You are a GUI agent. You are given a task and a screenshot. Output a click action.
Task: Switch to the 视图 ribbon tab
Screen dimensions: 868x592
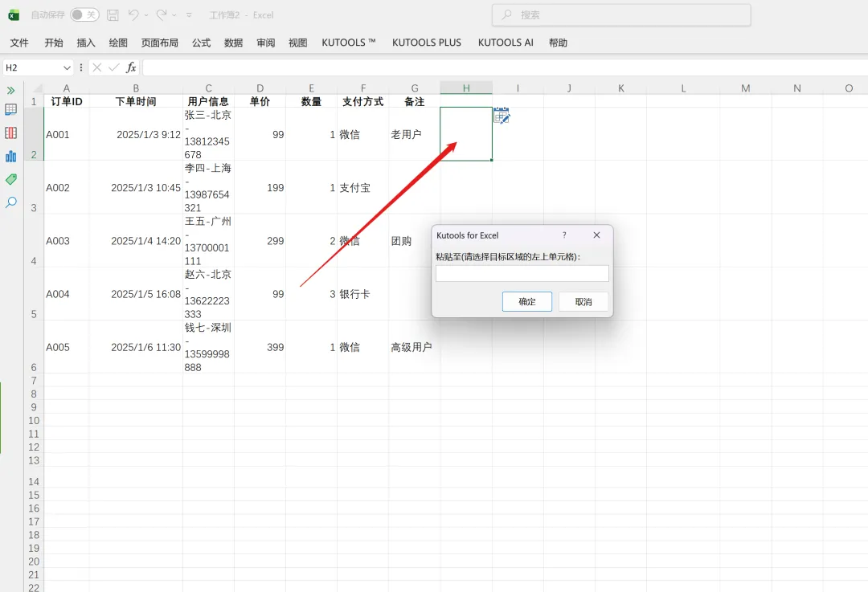pos(298,43)
